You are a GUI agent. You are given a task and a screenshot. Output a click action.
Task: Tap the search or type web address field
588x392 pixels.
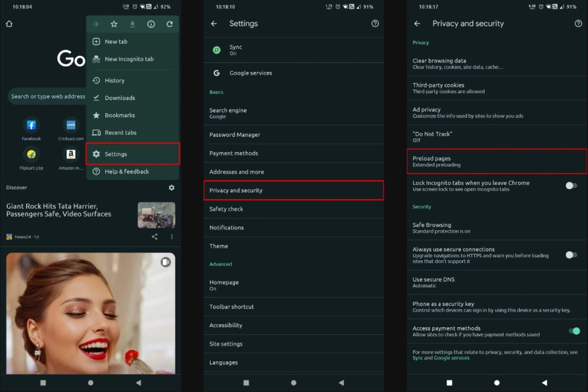pyautogui.click(x=47, y=97)
